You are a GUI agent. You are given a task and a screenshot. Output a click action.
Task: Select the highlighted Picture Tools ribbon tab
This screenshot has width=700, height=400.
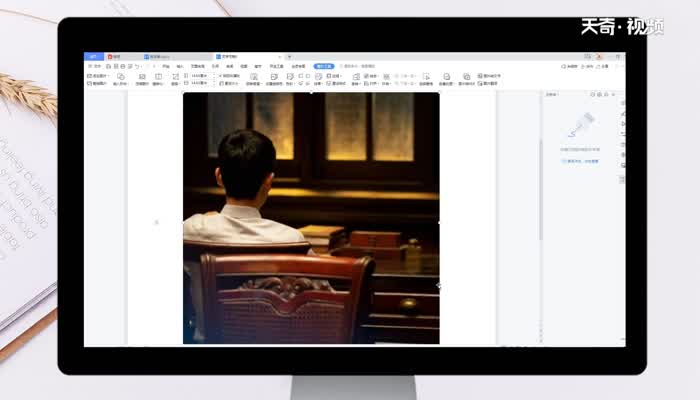[324, 66]
